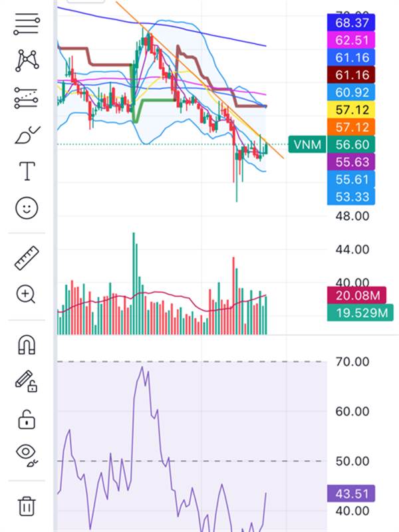The height and width of the screenshot is (532, 399).
Task: Click the RSI 70.00 axis level
Action: (x=352, y=362)
